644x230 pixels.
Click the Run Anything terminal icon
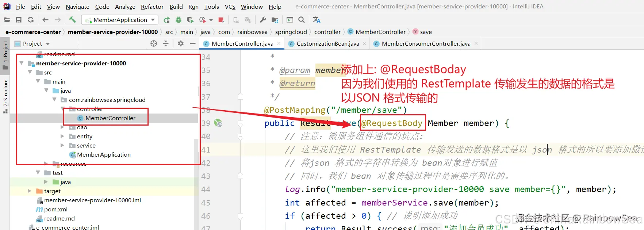pyautogui.click(x=290, y=20)
